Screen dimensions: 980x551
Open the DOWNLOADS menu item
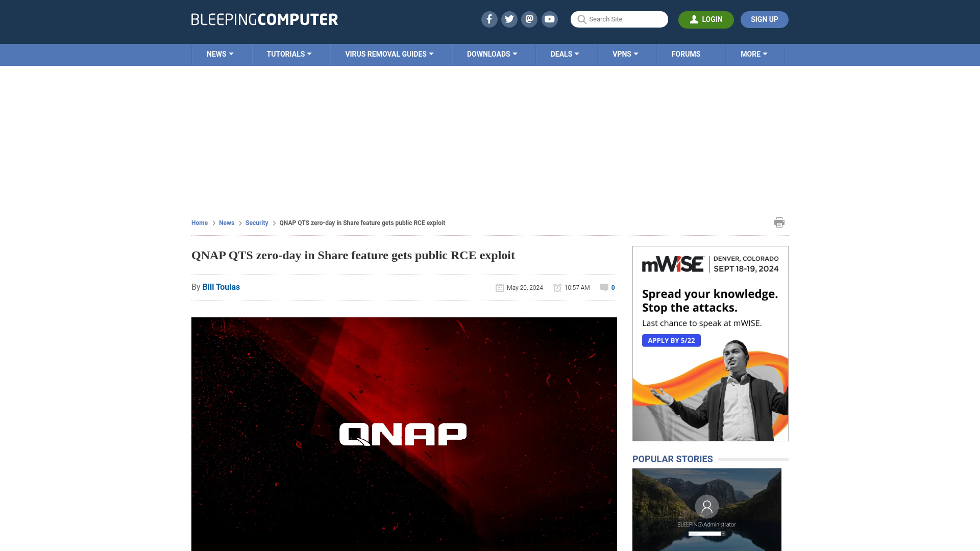pos(492,54)
